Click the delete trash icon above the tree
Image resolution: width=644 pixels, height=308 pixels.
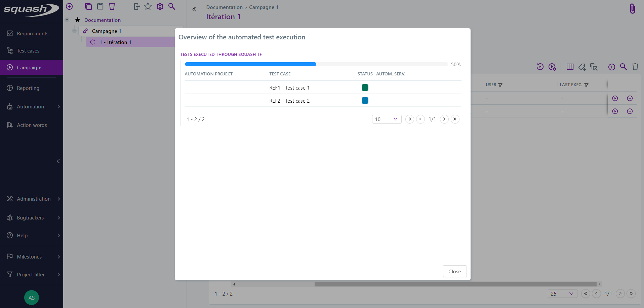point(112,6)
